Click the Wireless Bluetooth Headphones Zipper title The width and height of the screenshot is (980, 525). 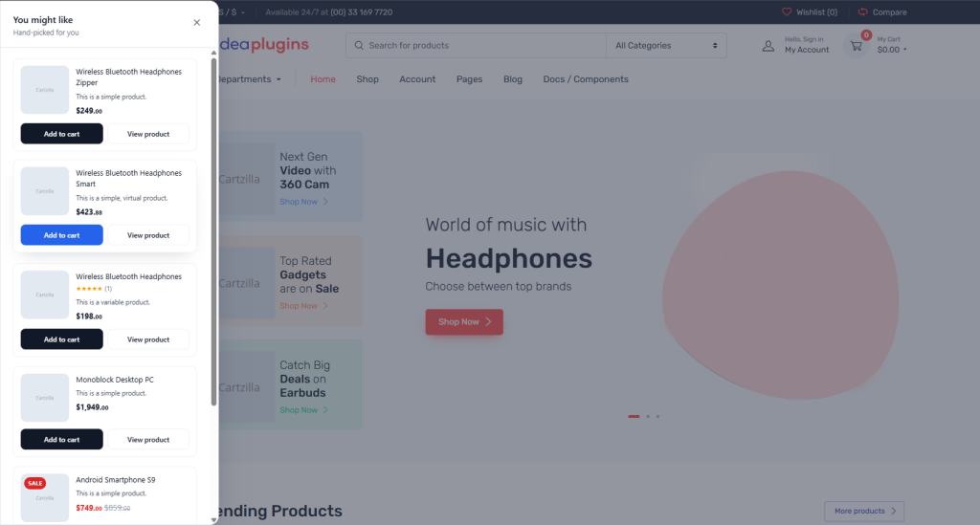tap(129, 77)
